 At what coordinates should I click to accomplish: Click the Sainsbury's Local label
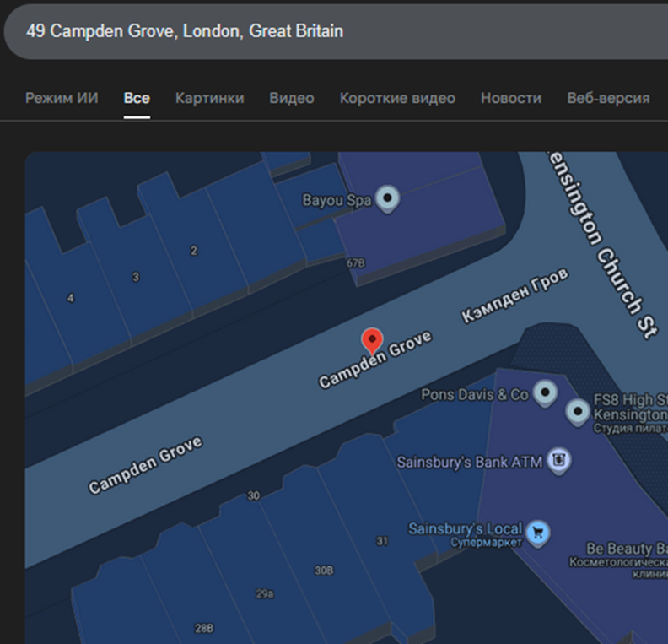(x=466, y=529)
